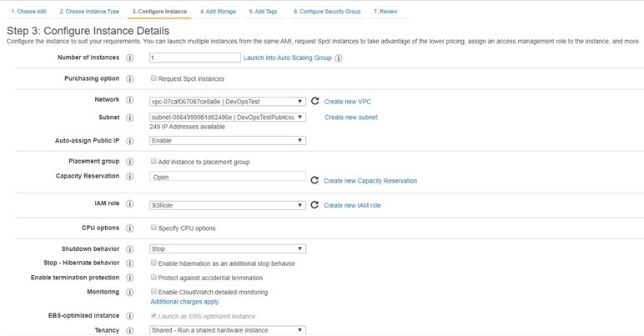Open the Shutdown behavior Stop dropdown

point(228,248)
